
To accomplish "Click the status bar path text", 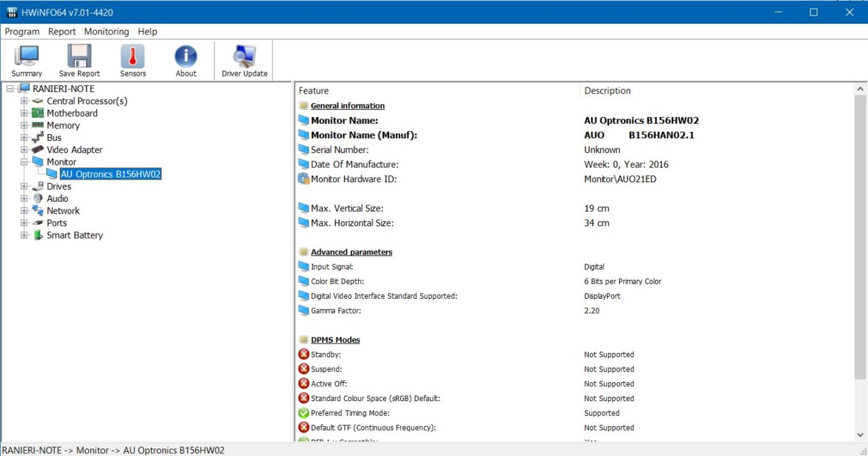I will tap(113, 450).
